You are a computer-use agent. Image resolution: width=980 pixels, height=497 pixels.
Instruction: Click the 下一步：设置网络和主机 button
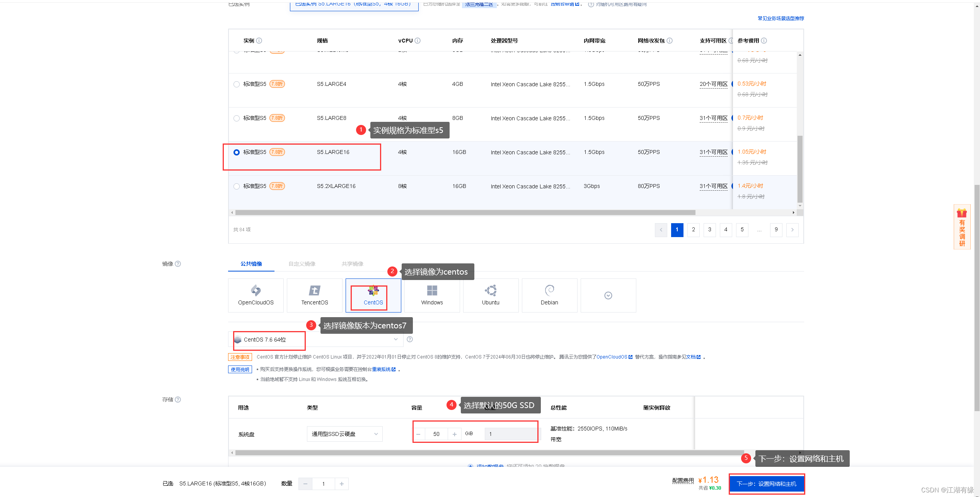[766, 483]
